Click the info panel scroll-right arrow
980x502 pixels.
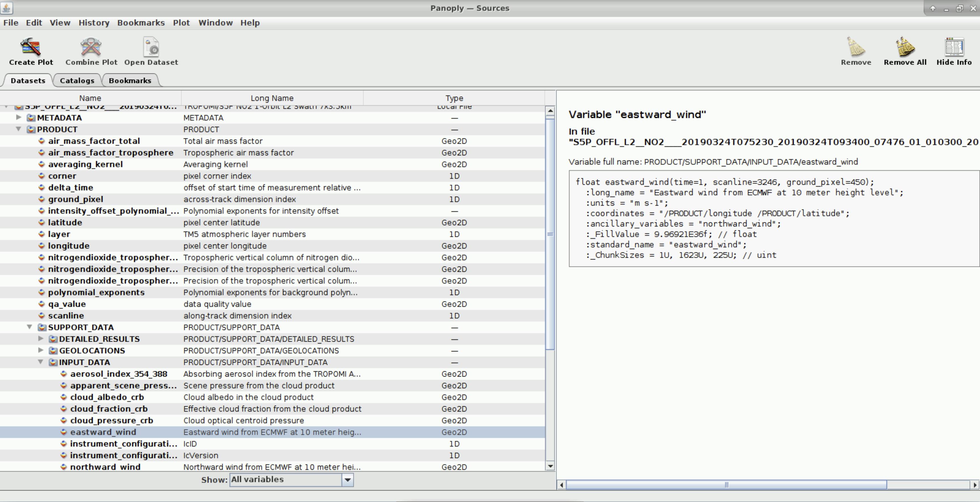coord(975,485)
